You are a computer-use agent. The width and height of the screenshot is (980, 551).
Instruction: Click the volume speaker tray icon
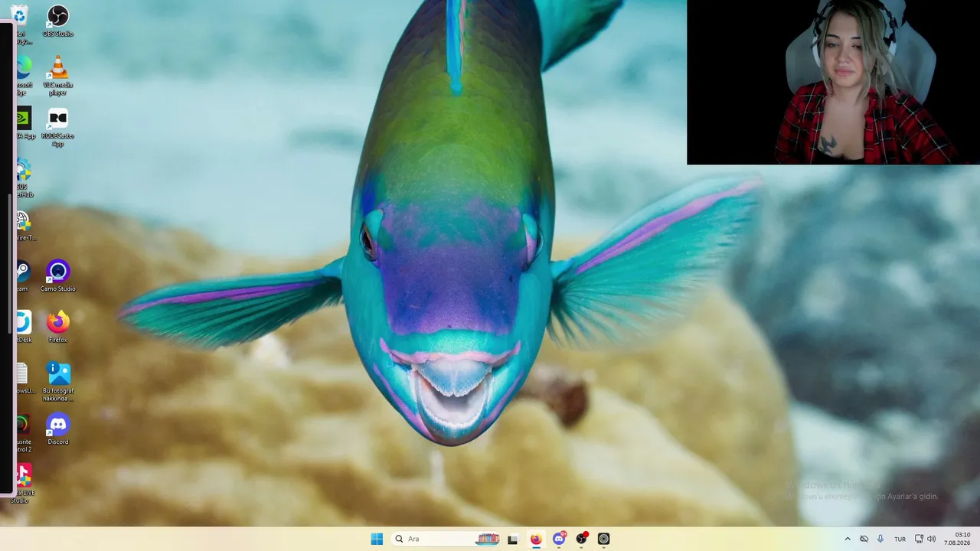point(931,539)
